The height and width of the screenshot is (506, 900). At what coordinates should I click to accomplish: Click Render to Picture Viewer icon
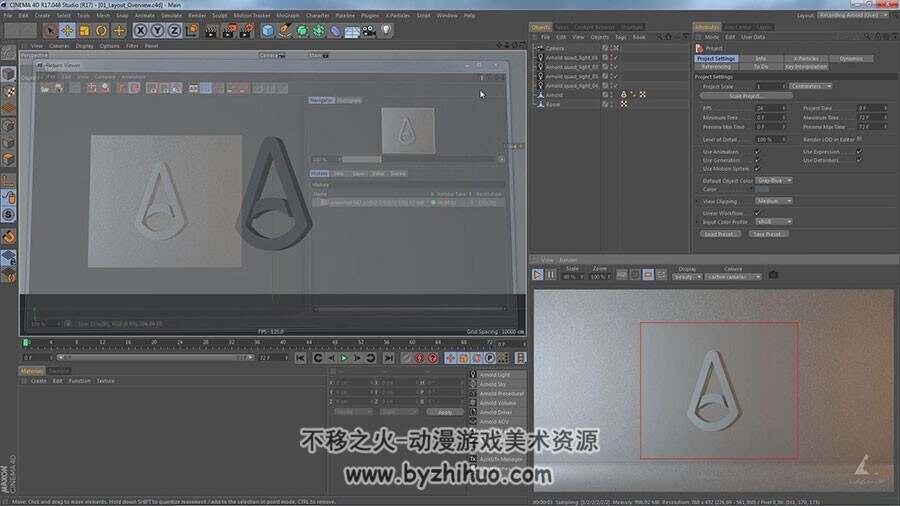pyautogui.click(x=229, y=30)
